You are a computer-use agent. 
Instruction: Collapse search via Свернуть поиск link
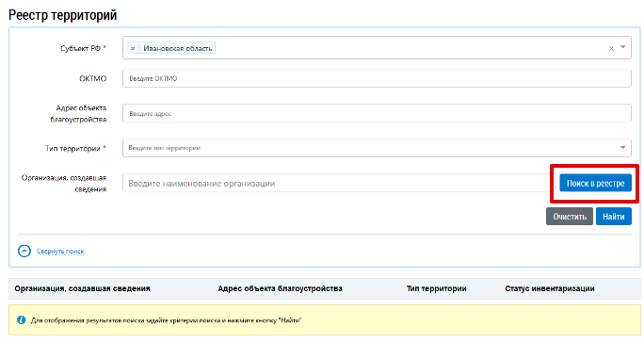pos(60,251)
